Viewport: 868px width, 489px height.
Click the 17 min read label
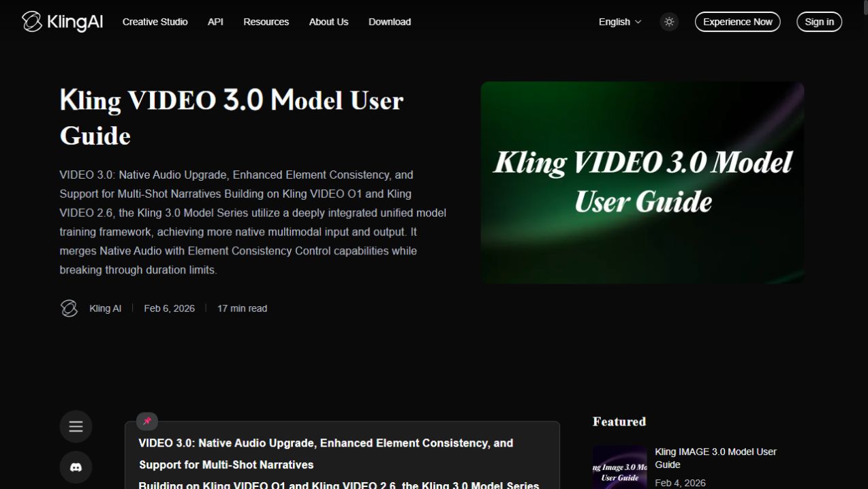242,308
